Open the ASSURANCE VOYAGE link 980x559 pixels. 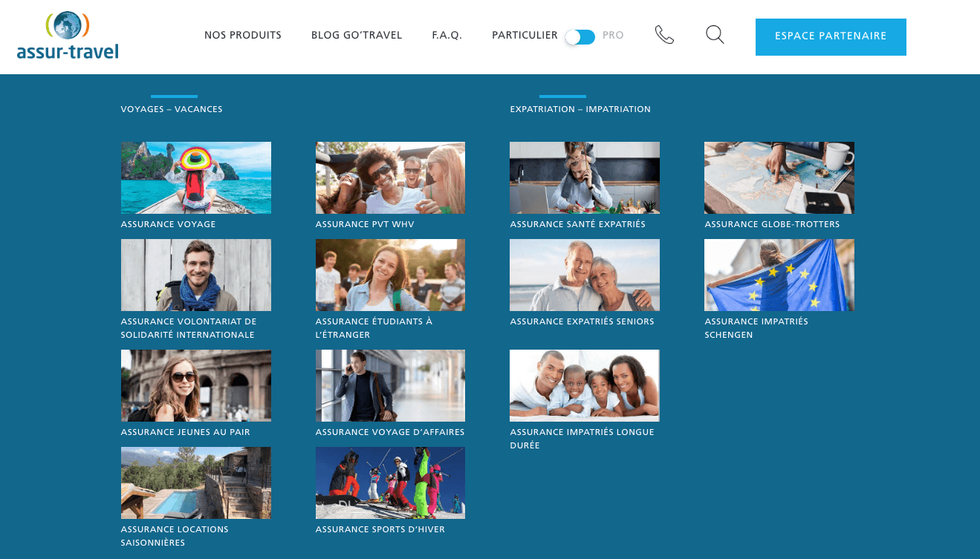[x=168, y=223]
